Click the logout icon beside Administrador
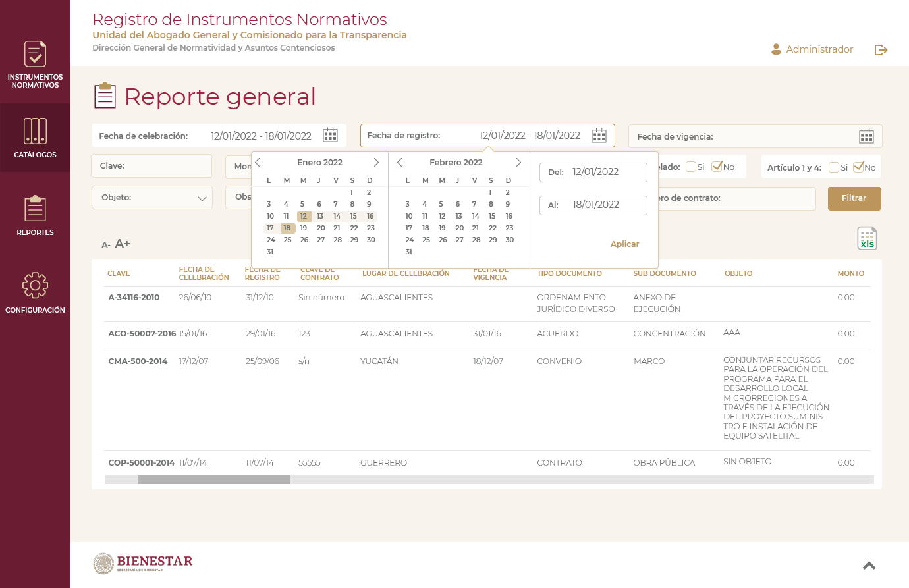Viewport: 909px width, 588px height. [881, 50]
